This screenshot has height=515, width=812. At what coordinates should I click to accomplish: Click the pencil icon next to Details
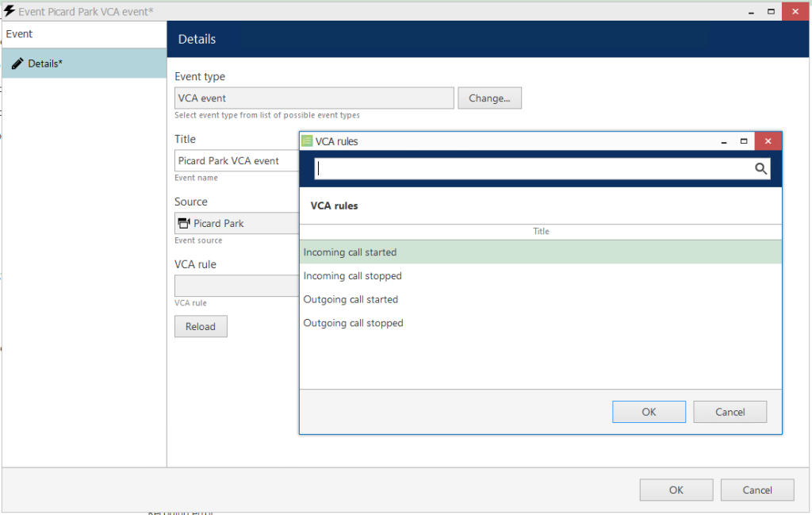[17, 63]
